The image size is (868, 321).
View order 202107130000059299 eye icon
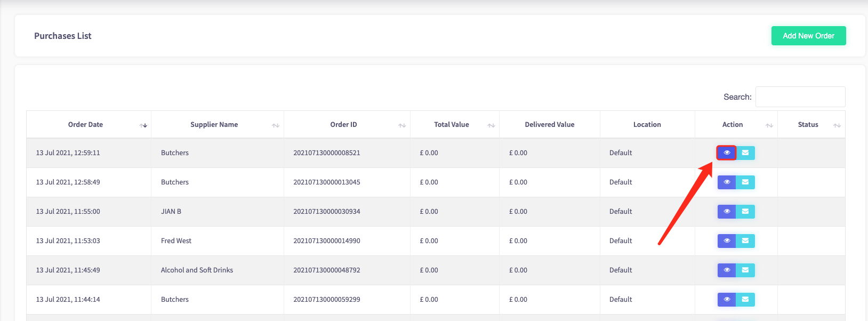pos(726,300)
